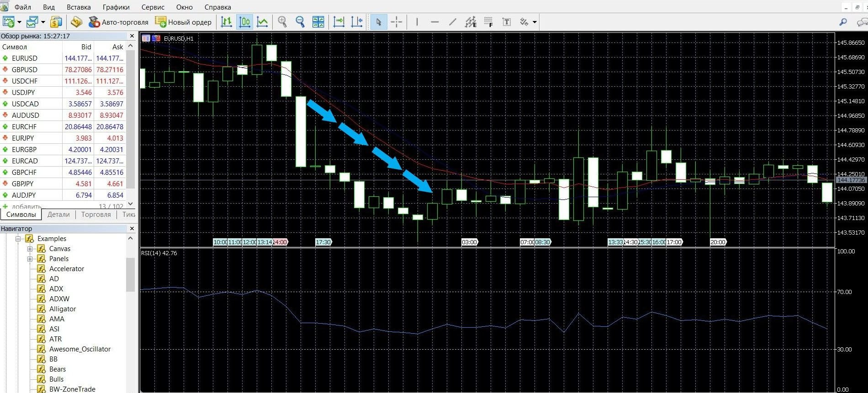Click the Alligator indicator icon in Navigator

[42, 309]
